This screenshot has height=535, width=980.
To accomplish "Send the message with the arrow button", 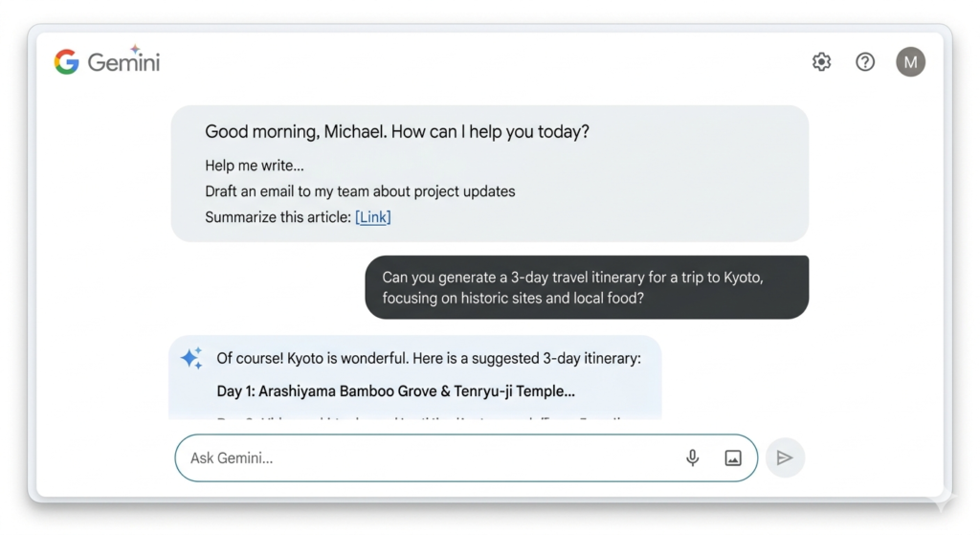I will tap(785, 457).
